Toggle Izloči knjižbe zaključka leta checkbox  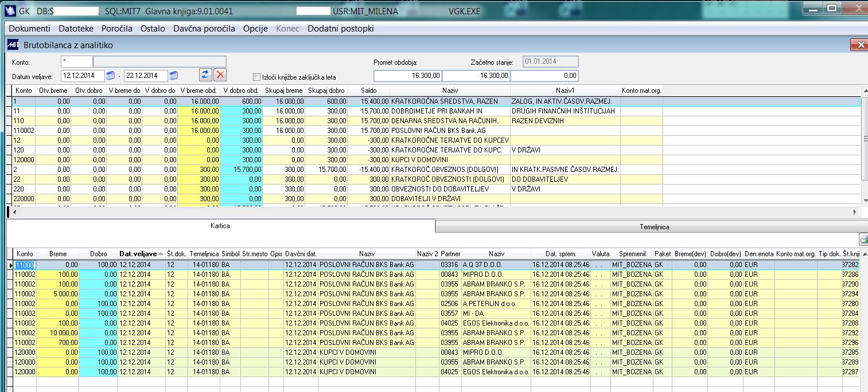[256, 77]
